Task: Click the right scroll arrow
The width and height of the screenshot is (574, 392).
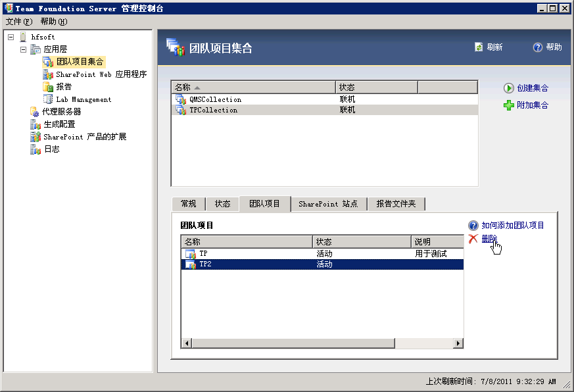Action: tap(458, 343)
